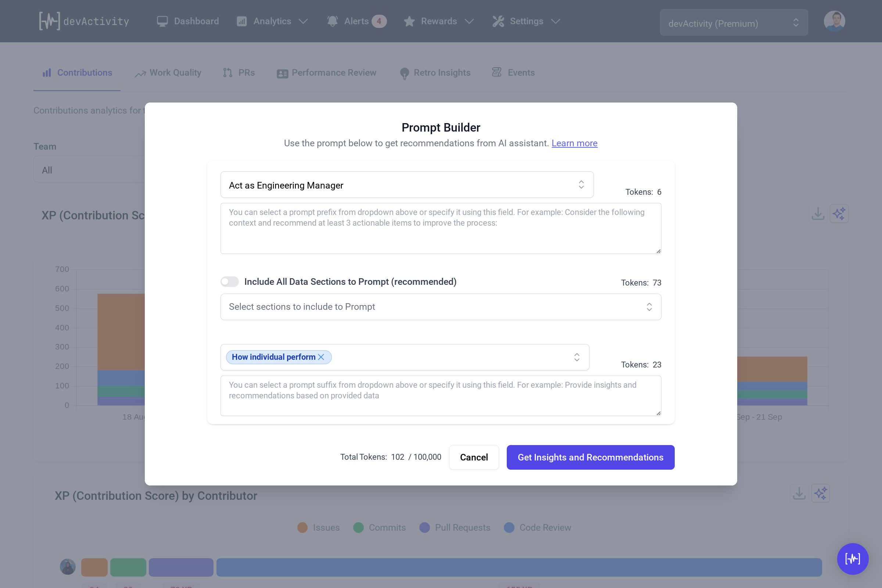Open devActivity (Premium) workspace selector
This screenshot has height=588, width=882.
[x=734, y=23]
